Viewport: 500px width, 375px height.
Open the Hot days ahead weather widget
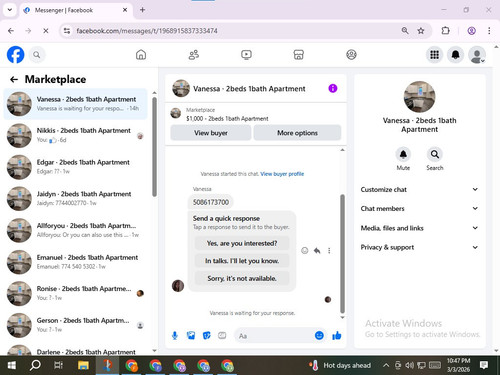[341, 365]
